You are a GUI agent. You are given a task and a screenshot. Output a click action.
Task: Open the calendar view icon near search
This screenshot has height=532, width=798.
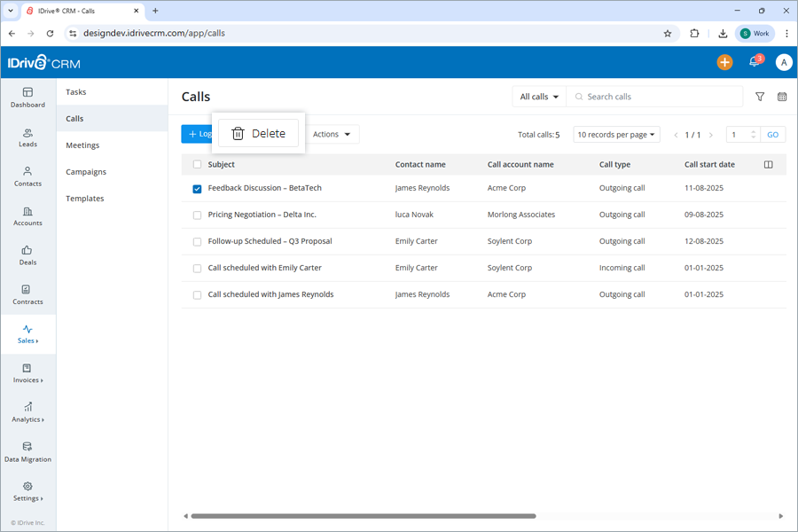click(x=781, y=96)
